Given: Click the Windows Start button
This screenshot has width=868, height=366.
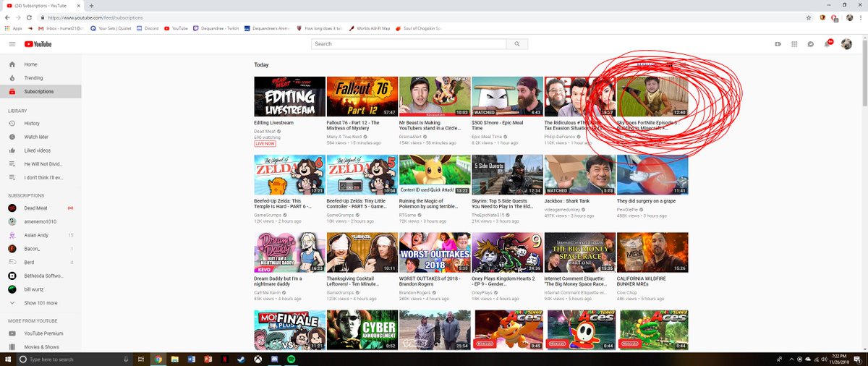Looking at the screenshot, I should (x=7, y=359).
